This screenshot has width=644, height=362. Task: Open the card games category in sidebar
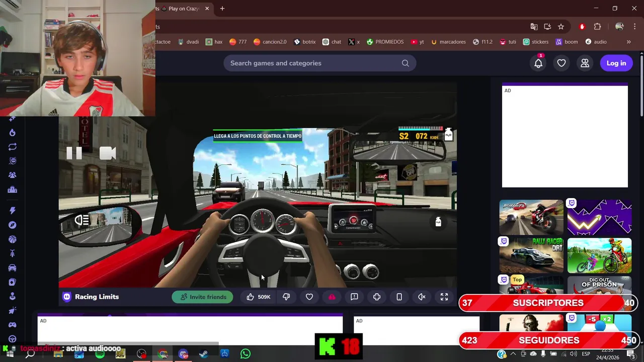point(13,282)
